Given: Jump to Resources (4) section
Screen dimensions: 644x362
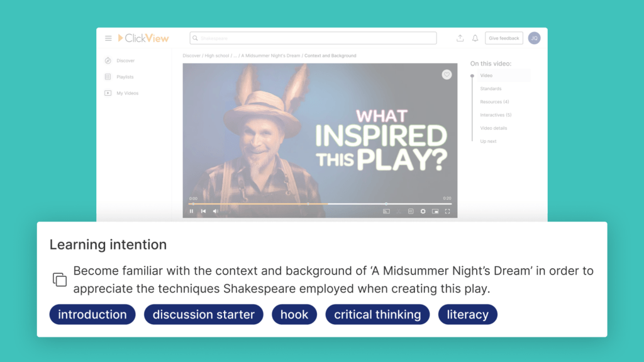Looking at the screenshot, I should coord(494,102).
